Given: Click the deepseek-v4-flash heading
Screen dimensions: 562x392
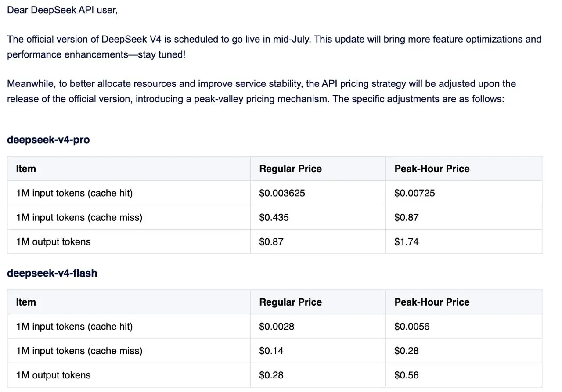Looking at the screenshot, I should (x=52, y=273).
